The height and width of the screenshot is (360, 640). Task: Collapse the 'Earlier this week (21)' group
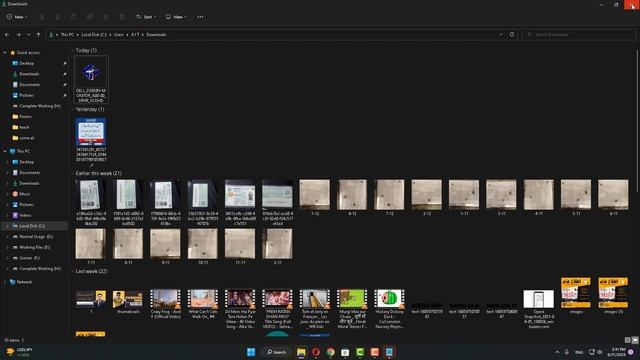[x=73, y=173]
